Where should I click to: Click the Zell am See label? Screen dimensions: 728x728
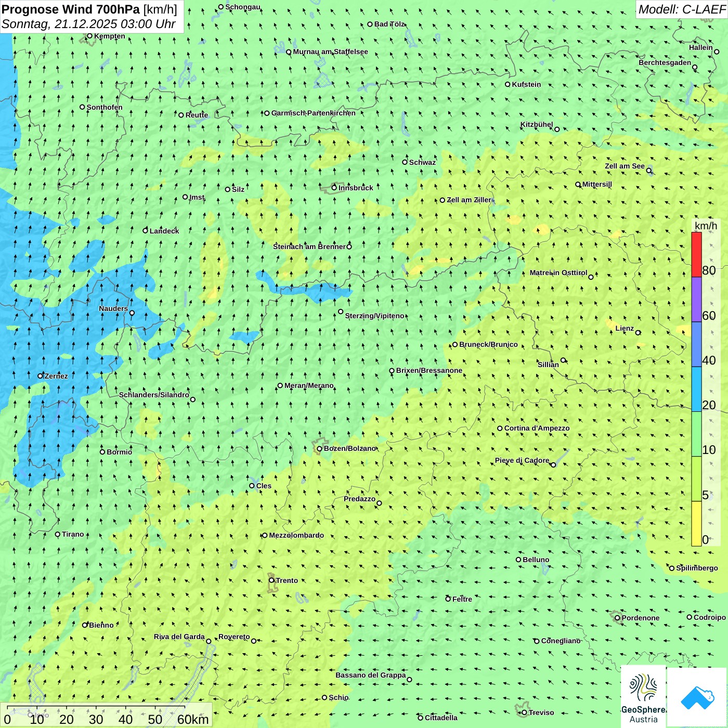point(625,166)
